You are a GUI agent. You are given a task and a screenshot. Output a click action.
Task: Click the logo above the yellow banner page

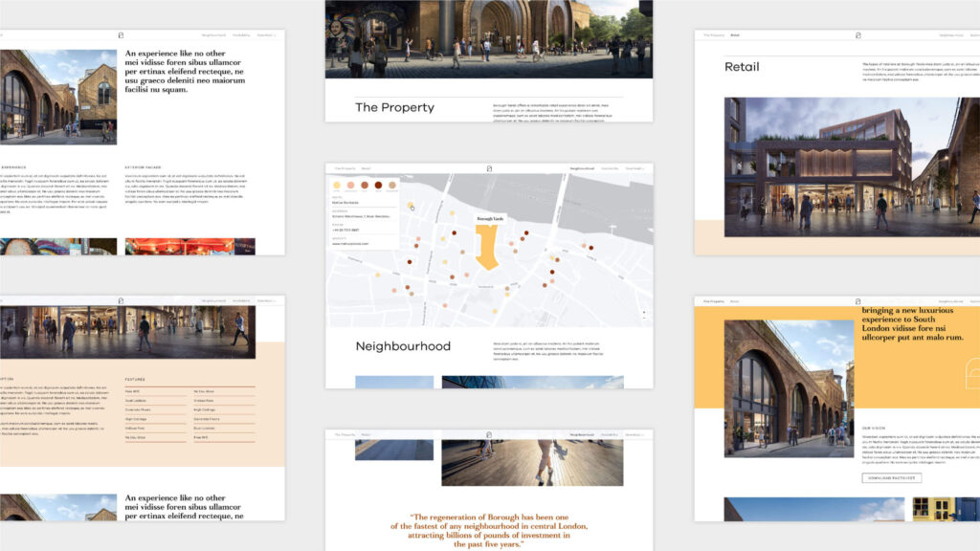coord(858,301)
